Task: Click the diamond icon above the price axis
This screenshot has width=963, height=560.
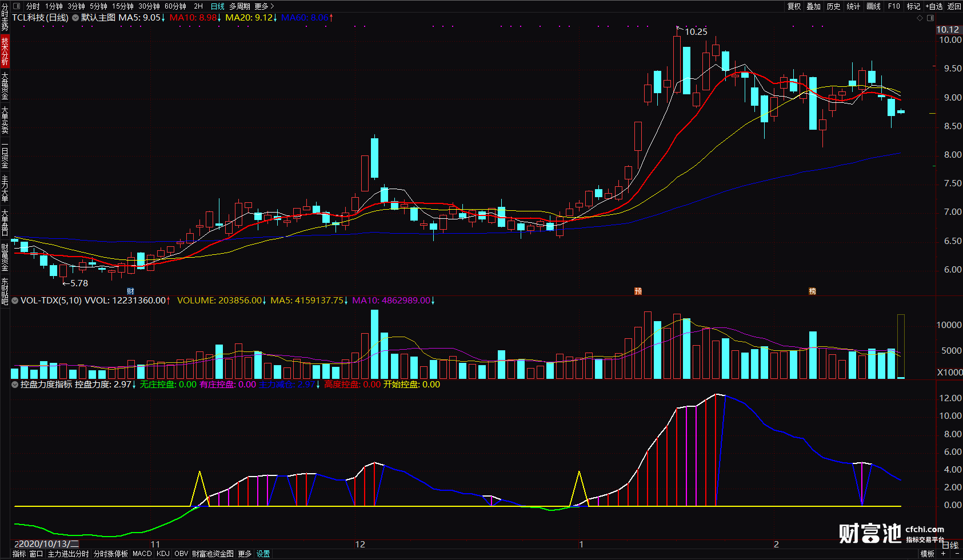Action: point(920,18)
